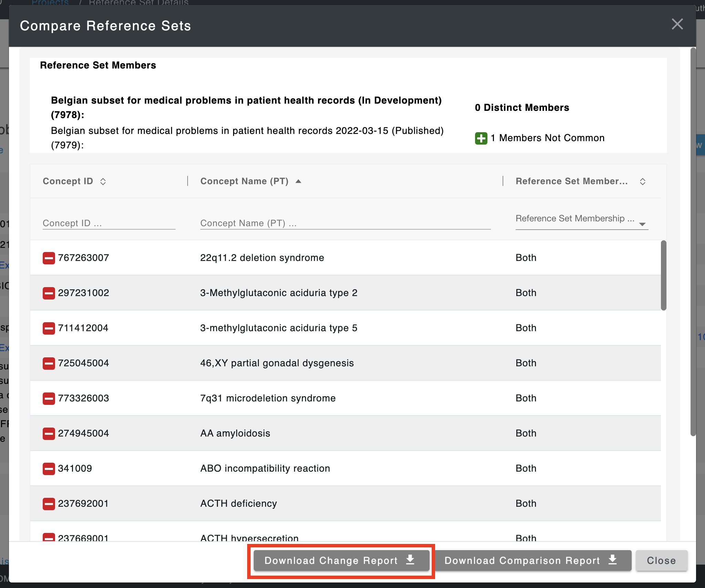
Task: Select row ACTH deficiency
Action: pos(345,504)
